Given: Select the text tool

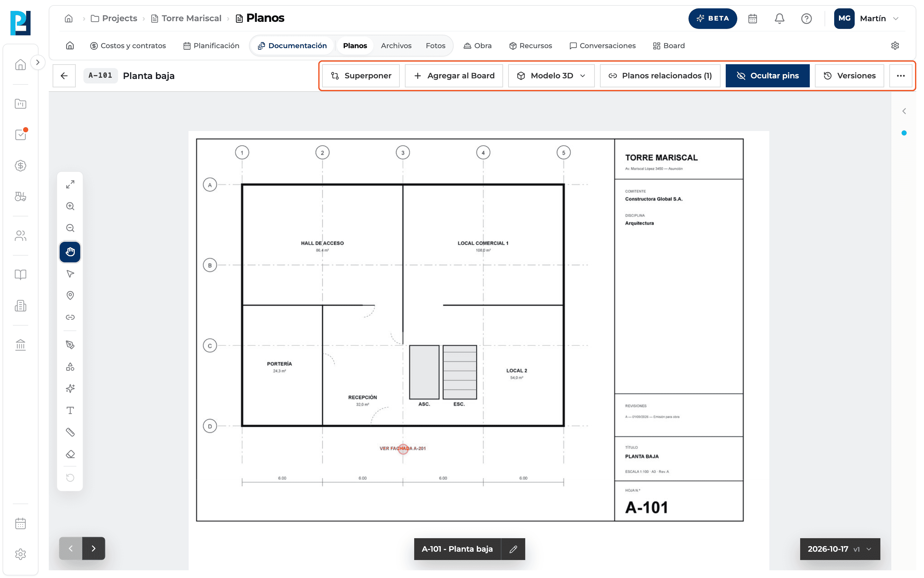Looking at the screenshot, I should click(x=70, y=411).
